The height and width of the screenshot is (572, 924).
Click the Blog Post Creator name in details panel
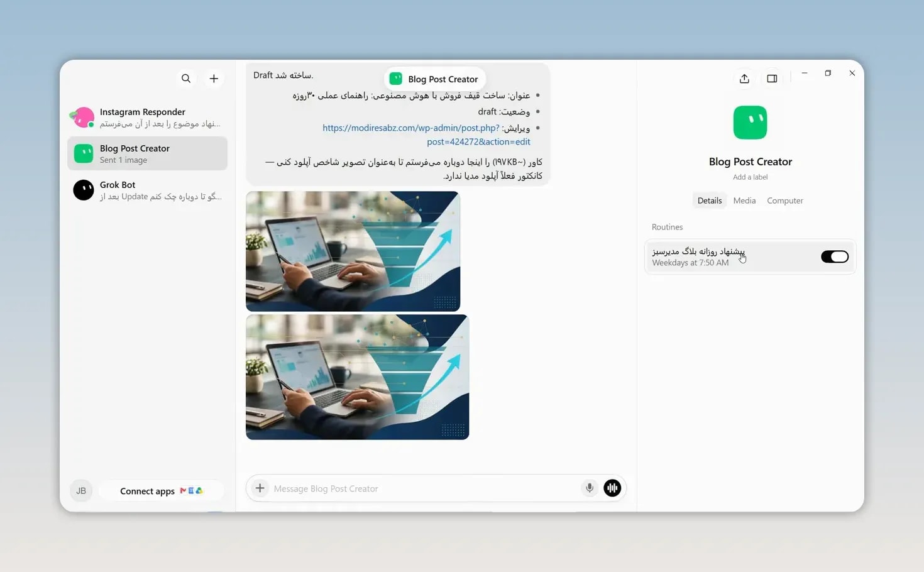click(750, 162)
